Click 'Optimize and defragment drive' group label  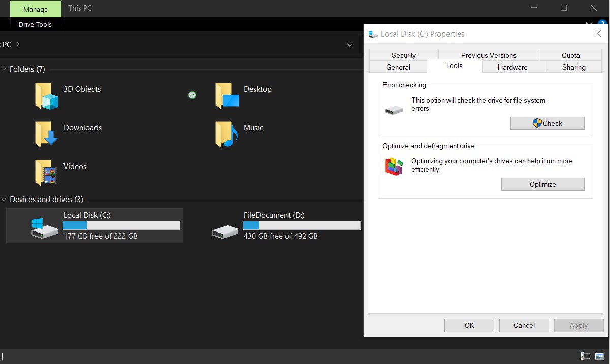pyautogui.click(x=429, y=146)
